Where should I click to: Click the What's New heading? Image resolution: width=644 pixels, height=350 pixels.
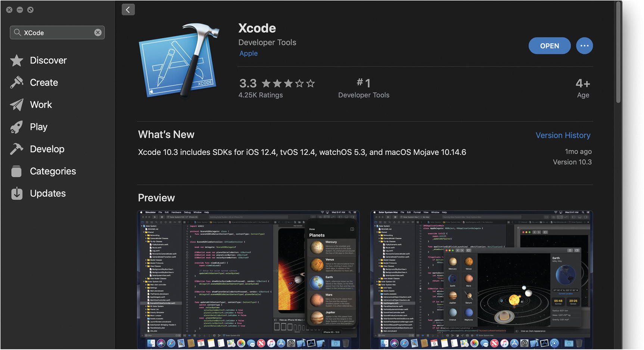pos(166,135)
